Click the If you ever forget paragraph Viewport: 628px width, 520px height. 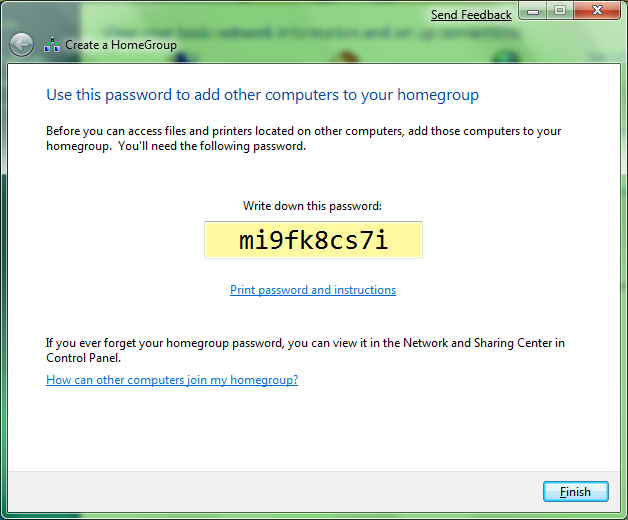305,350
